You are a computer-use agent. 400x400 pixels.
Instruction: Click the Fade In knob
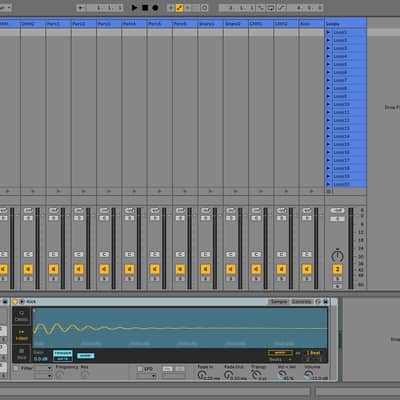pyautogui.click(x=201, y=375)
